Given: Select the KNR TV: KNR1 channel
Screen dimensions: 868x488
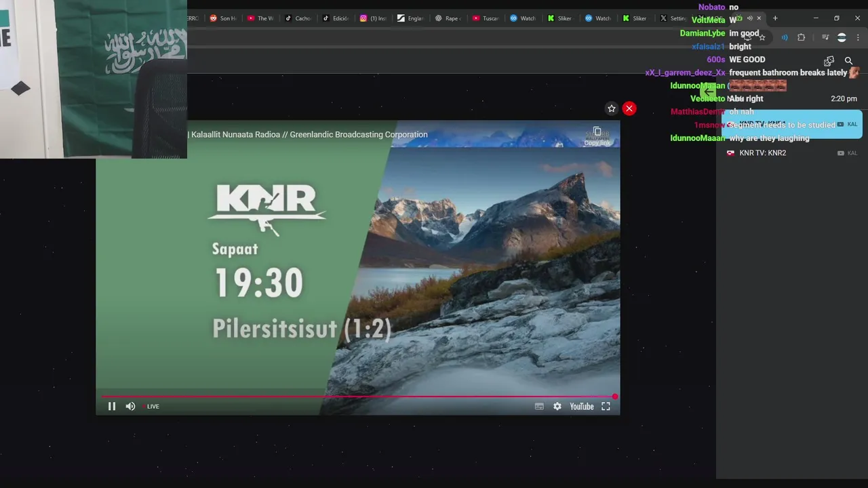Looking at the screenshot, I should coord(792,124).
